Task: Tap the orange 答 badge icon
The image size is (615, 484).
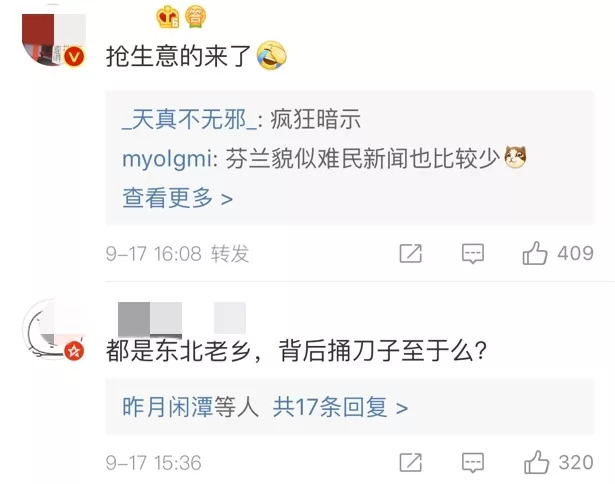Action: click(x=195, y=17)
